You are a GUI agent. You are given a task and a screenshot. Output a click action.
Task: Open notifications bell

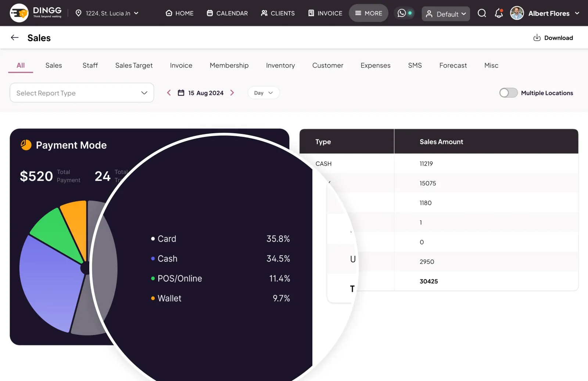(499, 13)
